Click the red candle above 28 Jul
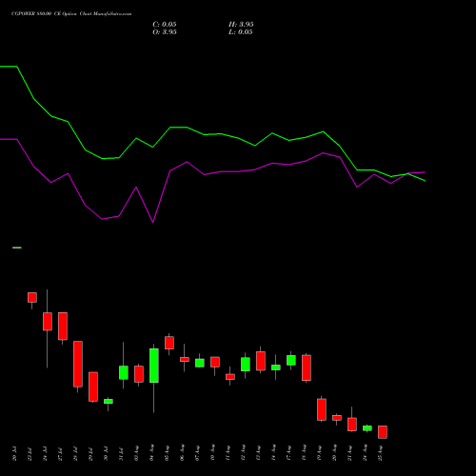The image size is (476, 476). [78, 364]
